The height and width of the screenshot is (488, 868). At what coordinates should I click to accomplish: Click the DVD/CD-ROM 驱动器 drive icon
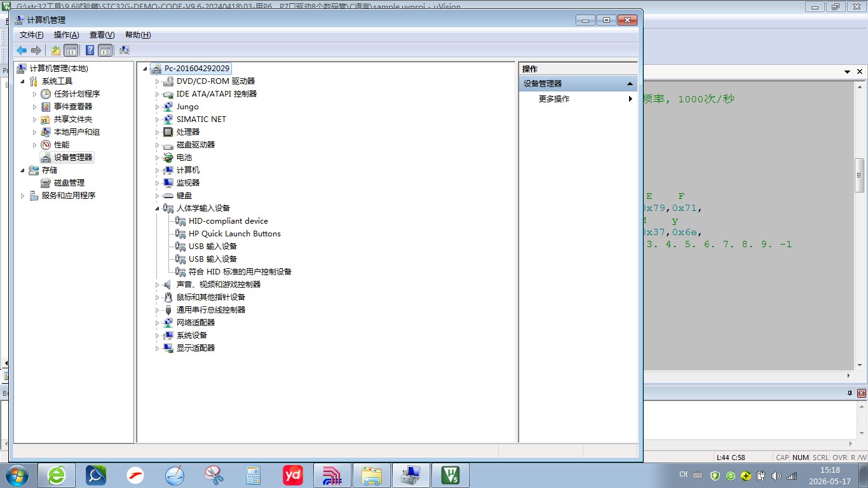(168, 81)
